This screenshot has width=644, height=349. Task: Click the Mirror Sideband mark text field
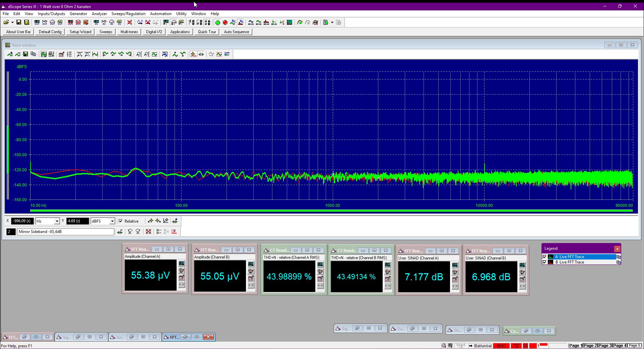[x=66, y=232]
